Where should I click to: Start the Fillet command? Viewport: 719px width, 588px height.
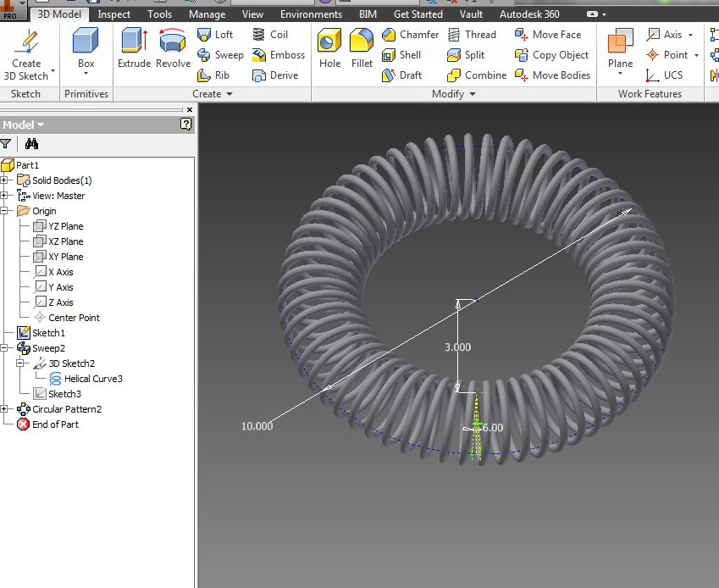pyautogui.click(x=362, y=48)
